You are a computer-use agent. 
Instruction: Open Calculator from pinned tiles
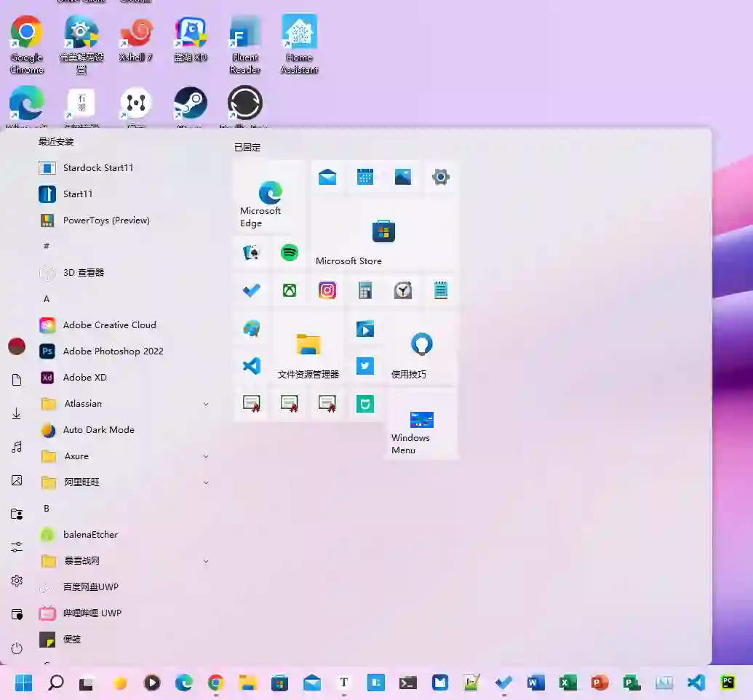(365, 290)
